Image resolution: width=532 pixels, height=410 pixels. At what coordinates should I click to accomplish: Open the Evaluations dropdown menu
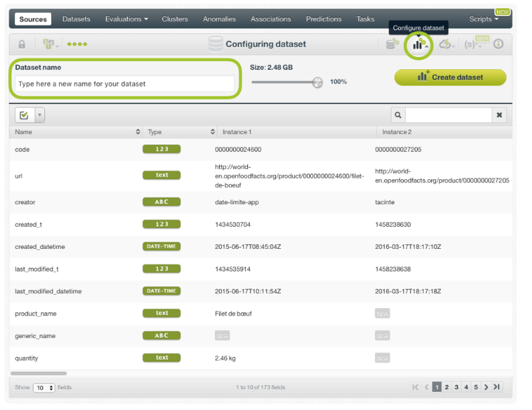(x=126, y=19)
